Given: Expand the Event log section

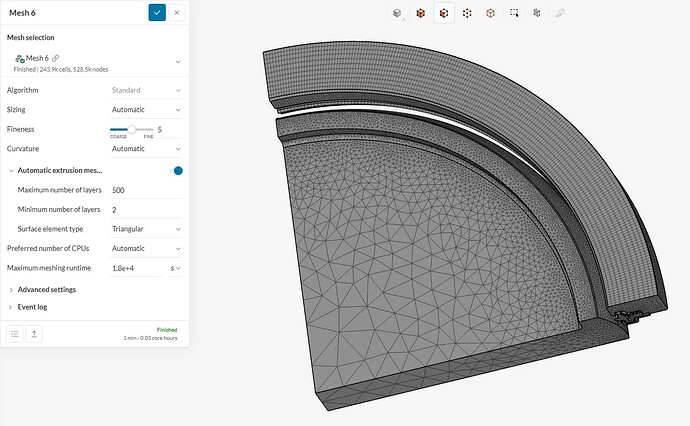Looking at the screenshot, I should point(34,306).
